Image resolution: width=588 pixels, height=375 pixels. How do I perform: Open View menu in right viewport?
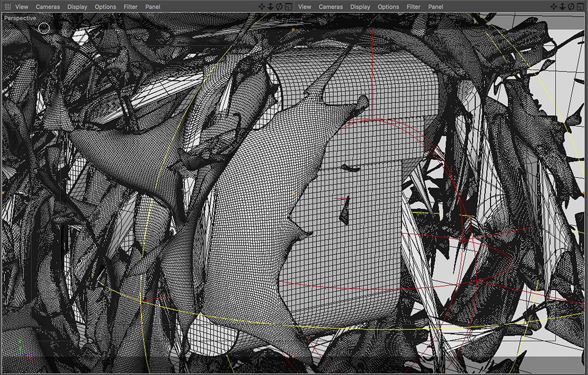pos(305,7)
